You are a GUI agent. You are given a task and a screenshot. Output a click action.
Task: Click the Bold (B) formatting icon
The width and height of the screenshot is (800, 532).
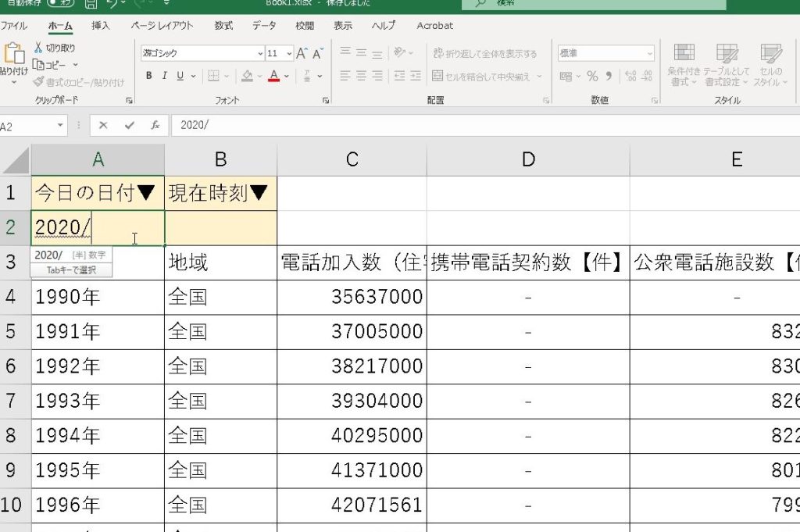tap(149, 76)
